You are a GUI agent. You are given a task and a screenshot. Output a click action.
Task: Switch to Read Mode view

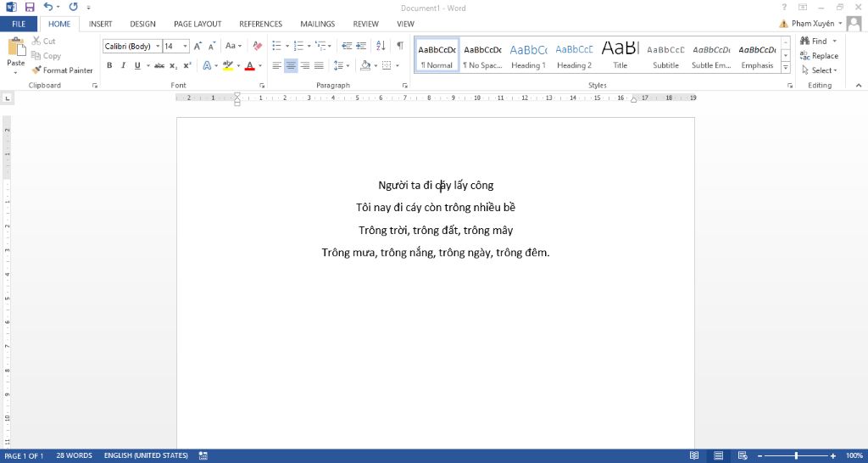[694, 456]
